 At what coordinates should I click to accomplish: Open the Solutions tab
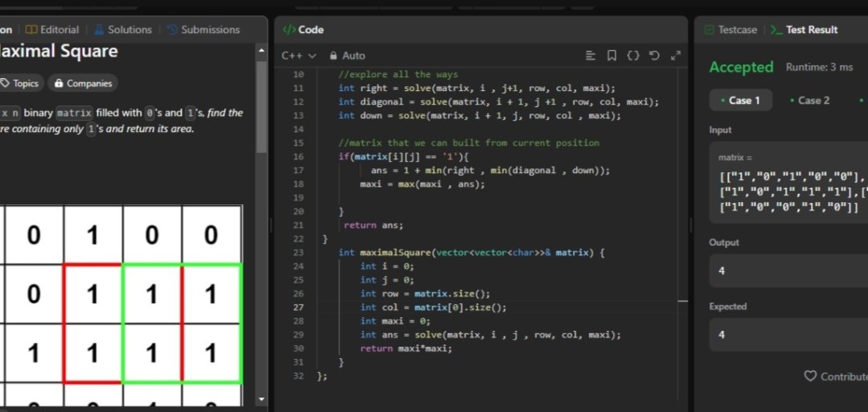click(123, 30)
